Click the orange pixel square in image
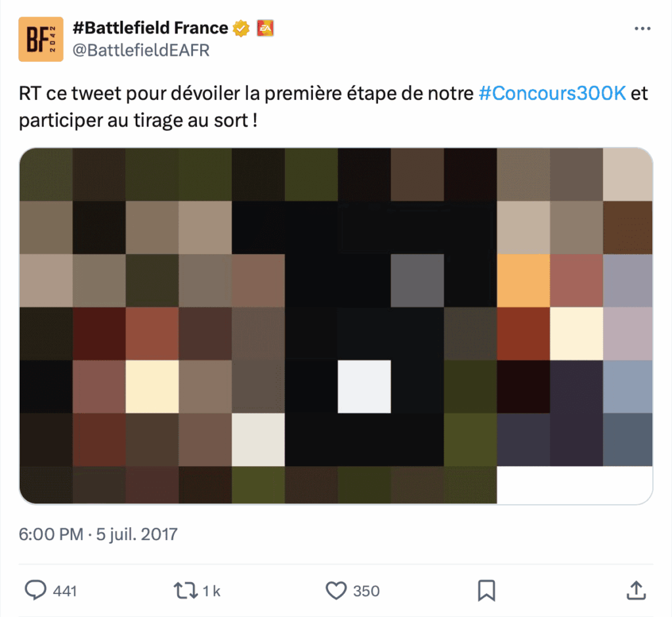 pos(523,280)
